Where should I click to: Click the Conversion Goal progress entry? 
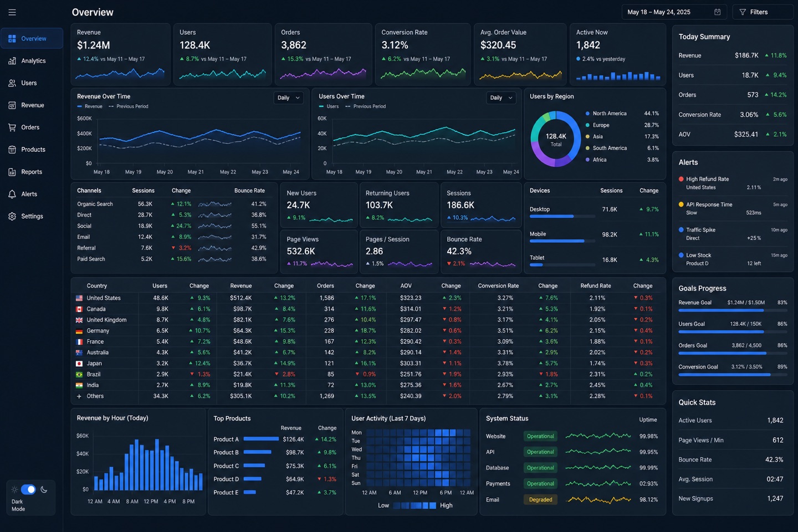click(x=733, y=370)
